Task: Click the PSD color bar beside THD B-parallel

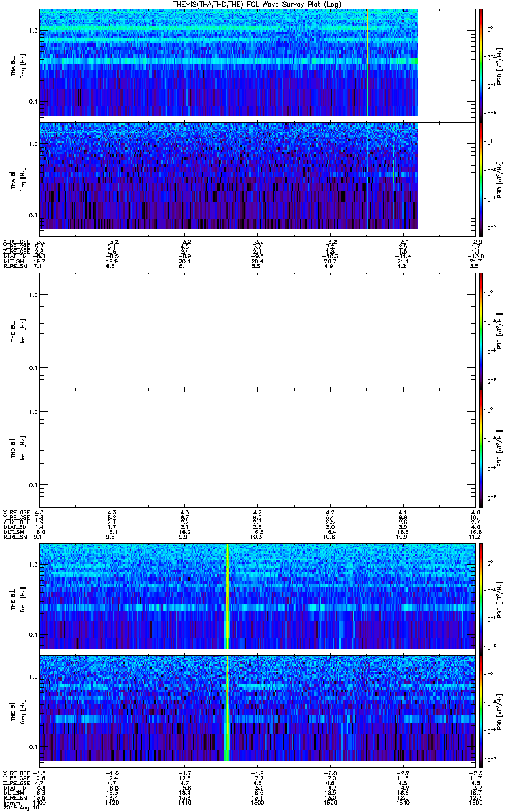Action: [481, 448]
